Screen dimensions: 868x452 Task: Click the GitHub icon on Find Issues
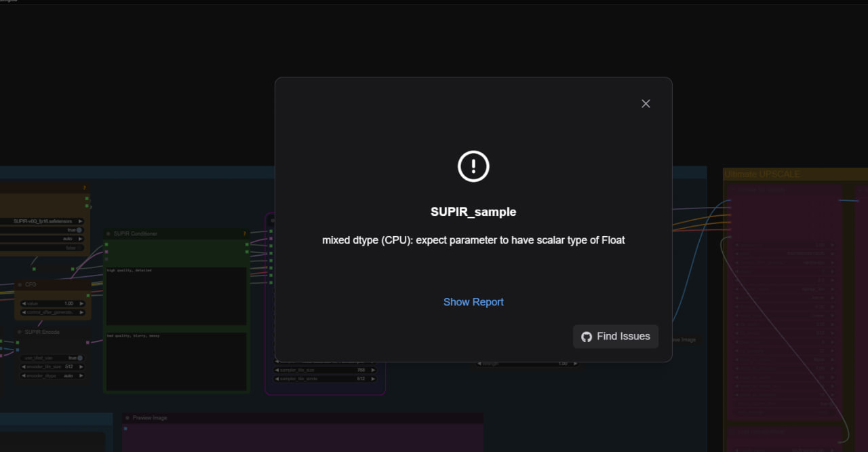pos(587,337)
